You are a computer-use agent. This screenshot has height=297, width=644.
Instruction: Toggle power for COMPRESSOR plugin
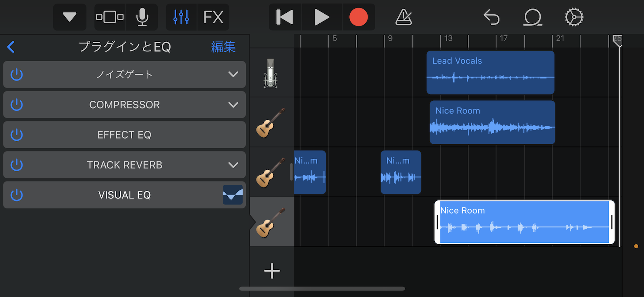[x=16, y=105]
